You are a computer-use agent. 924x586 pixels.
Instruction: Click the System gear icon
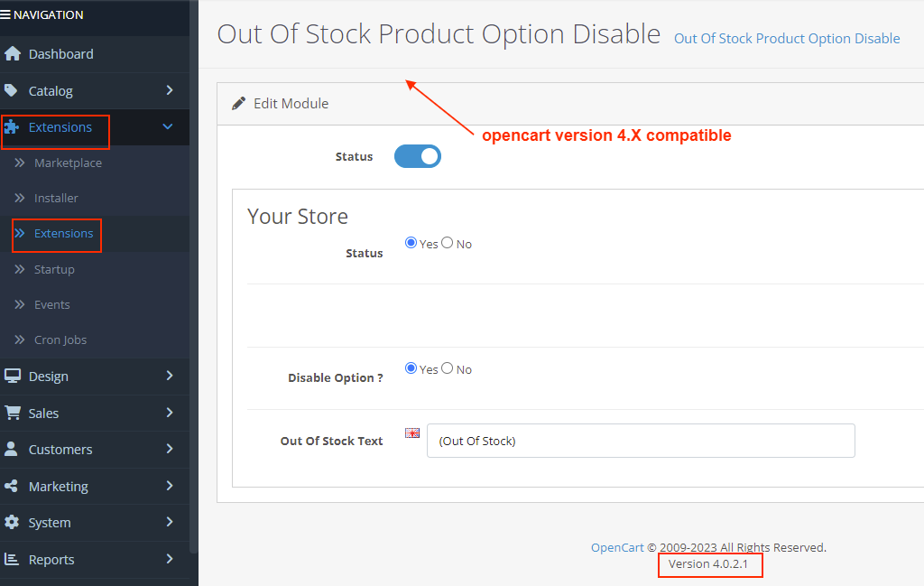[x=12, y=522]
